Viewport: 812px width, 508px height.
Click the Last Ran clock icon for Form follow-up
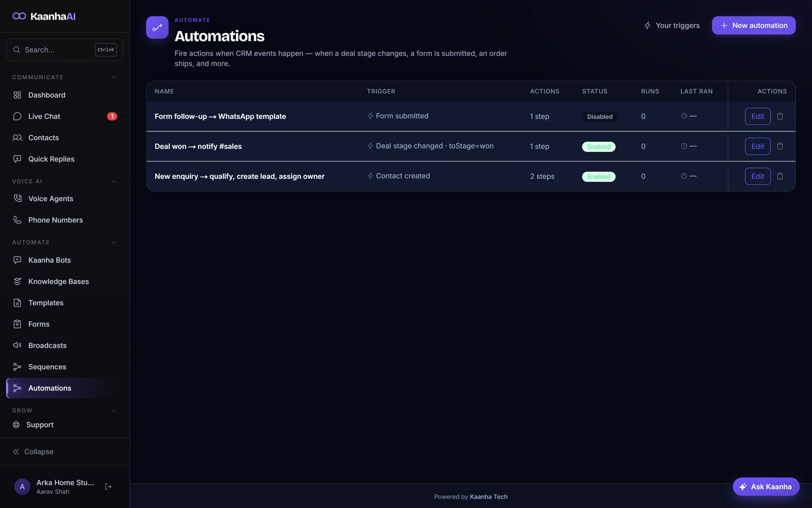pyautogui.click(x=684, y=116)
